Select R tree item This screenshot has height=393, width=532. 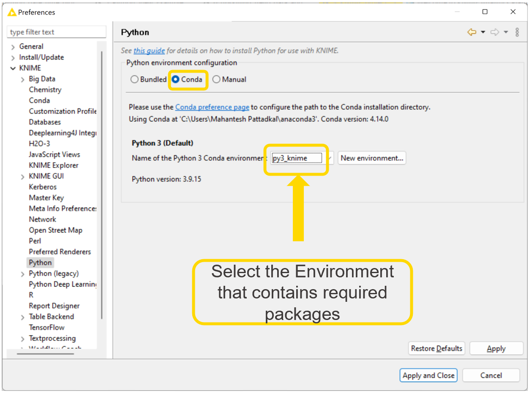pyautogui.click(x=31, y=295)
